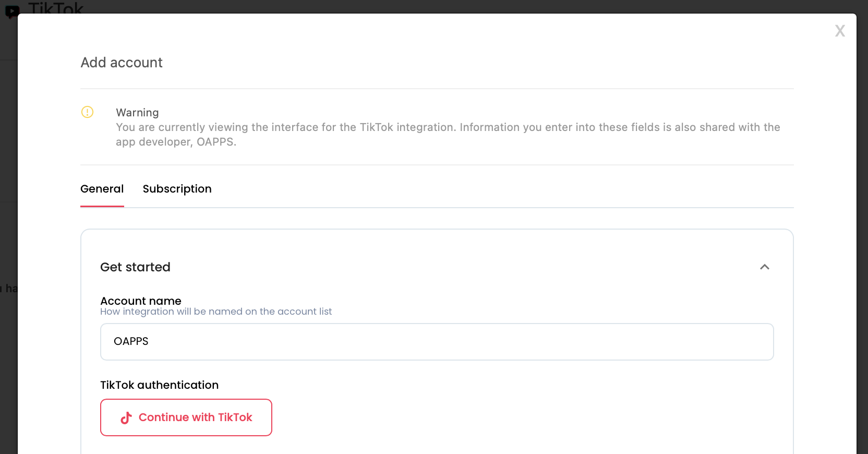Screen dimensions: 868x454
Task: Click the Get started section title
Action: pos(135,267)
